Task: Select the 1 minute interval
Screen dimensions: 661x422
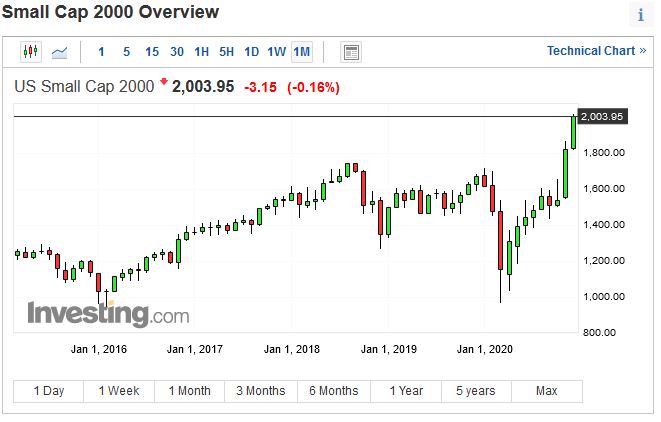Action: 101,51
